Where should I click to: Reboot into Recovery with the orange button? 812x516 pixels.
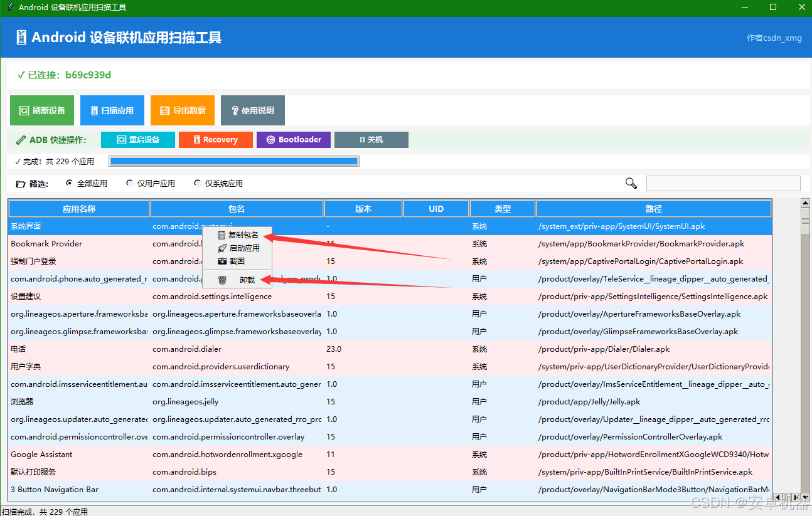coord(216,140)
